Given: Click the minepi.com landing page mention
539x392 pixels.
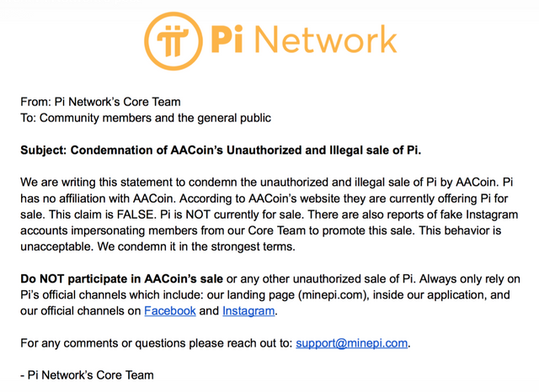Looking at the screenshot, I should click(x=334, y=295).
